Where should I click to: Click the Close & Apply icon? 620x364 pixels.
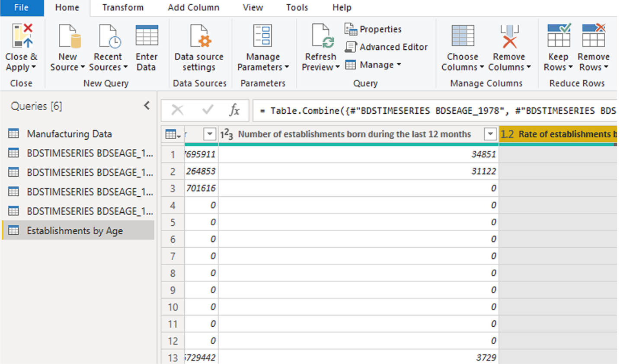[22, 36]
